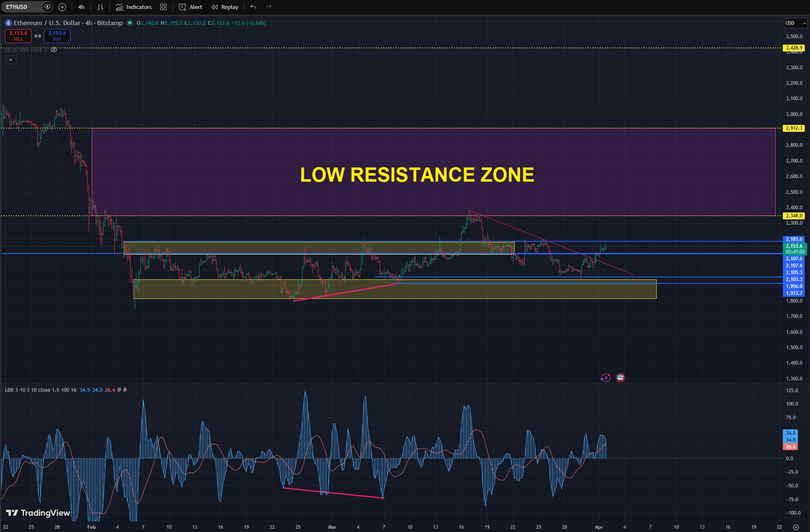The height and width of the screenshot is (532, 810).
Task: Create an Alert from toolbar
Action: (x=190, y=7)
